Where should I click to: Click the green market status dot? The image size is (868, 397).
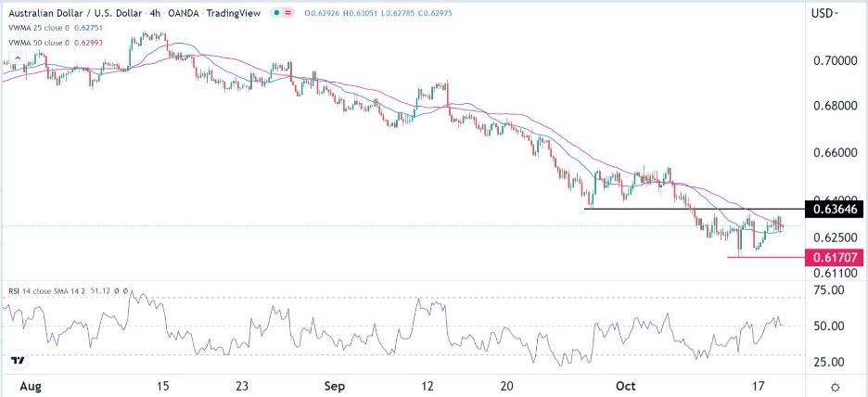275,13
